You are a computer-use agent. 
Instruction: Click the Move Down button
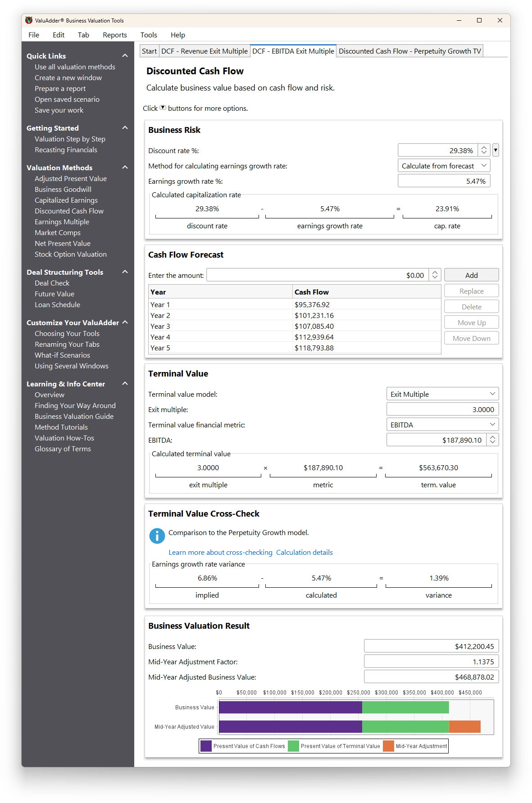(x=471, y=338)
